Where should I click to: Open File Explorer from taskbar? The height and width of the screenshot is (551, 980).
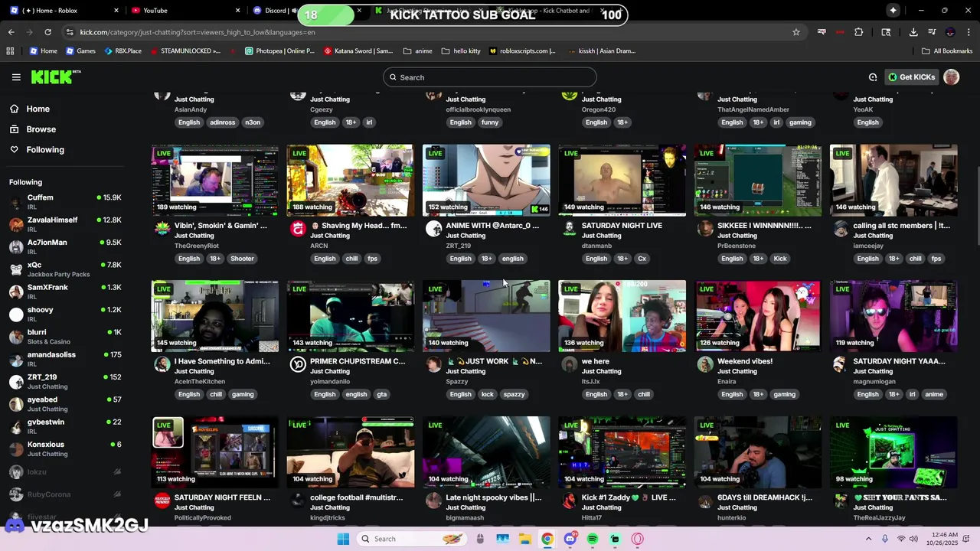[x=525, y=539]
